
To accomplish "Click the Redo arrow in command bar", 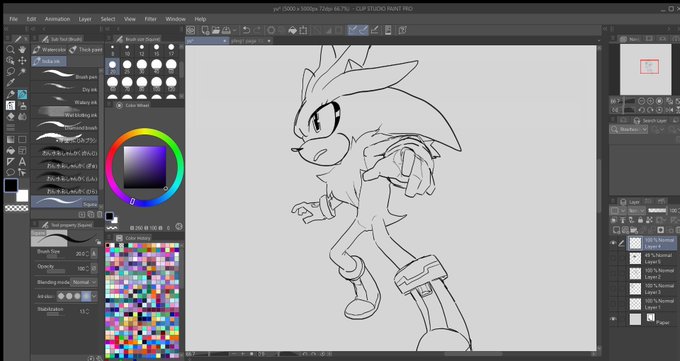I will click(257, 30).
